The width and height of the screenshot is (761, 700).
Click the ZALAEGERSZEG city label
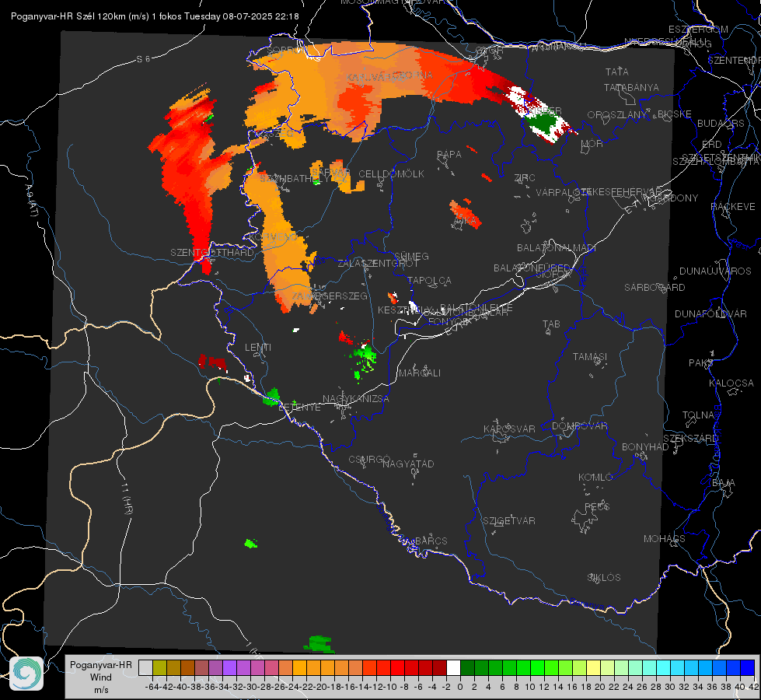coord(330,296)
